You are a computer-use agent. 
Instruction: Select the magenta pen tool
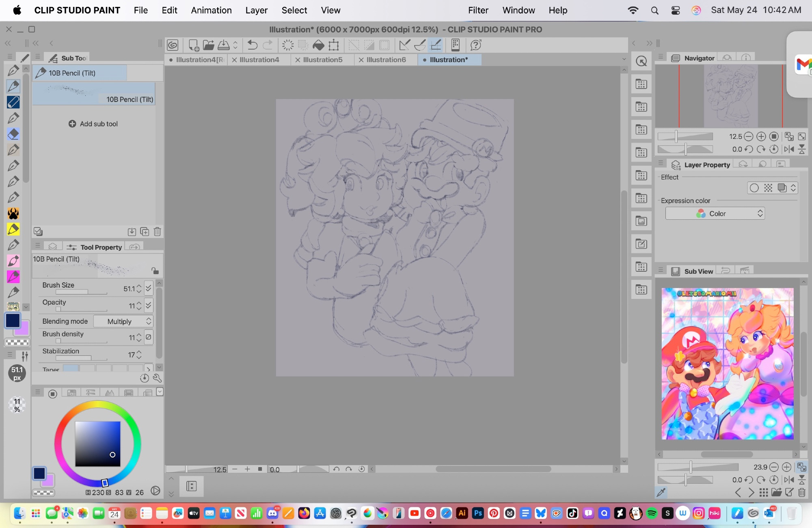[x=13, y=277]
